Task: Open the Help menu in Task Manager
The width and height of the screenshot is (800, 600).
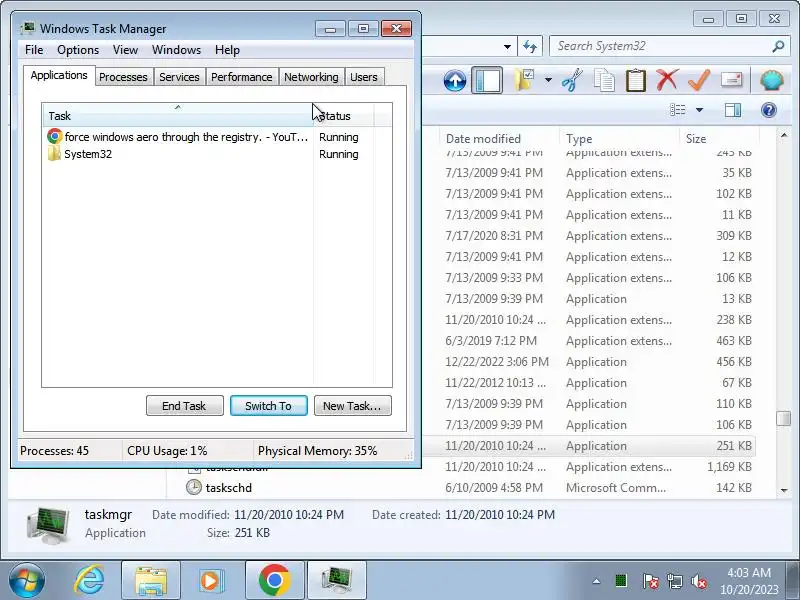Action: point(227,50)
